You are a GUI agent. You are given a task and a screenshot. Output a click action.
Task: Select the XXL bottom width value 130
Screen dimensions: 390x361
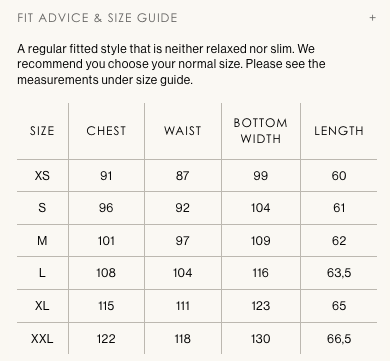pyautogui.click(x=261, y=339)
